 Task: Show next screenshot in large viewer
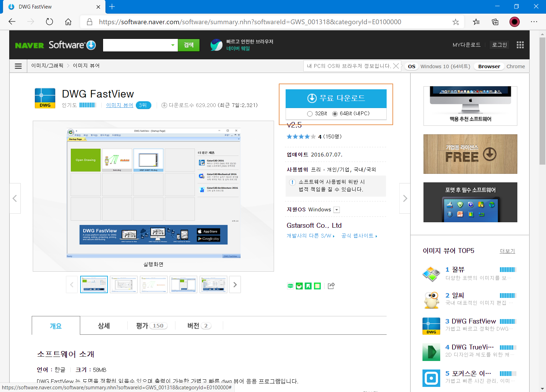click(x=405, y=198)
